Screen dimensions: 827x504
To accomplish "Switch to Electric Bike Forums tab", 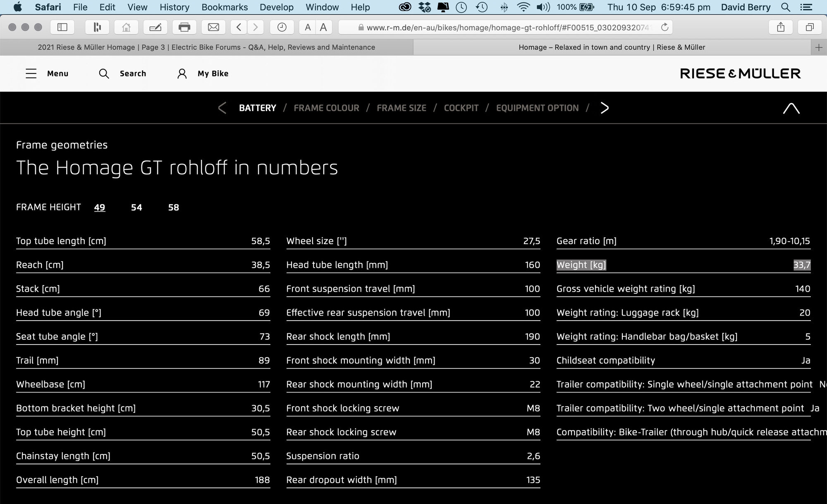I will point(206,47).
